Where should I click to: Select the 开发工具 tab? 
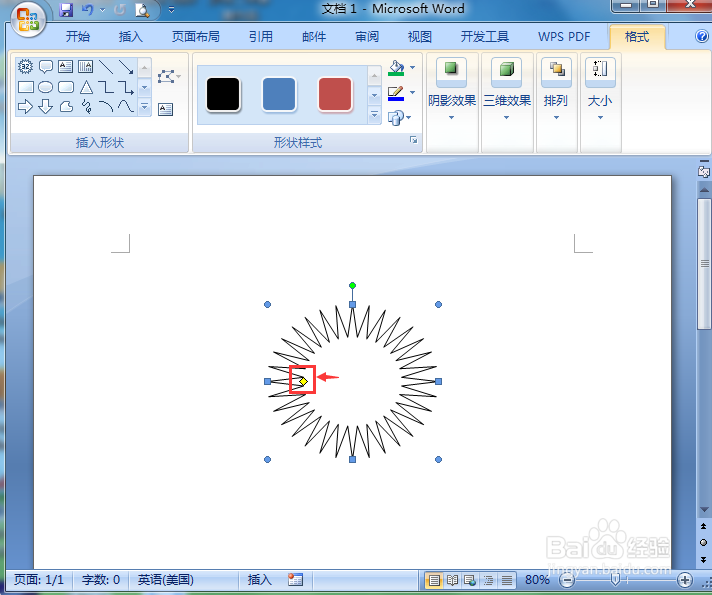coord(485,36)
